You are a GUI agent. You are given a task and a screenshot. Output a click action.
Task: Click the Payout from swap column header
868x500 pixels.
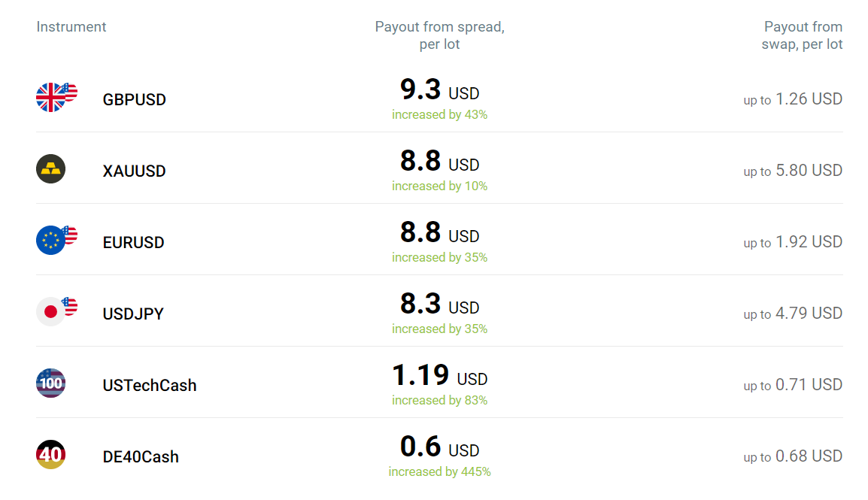pyautogui.click(x=802, y=35)
